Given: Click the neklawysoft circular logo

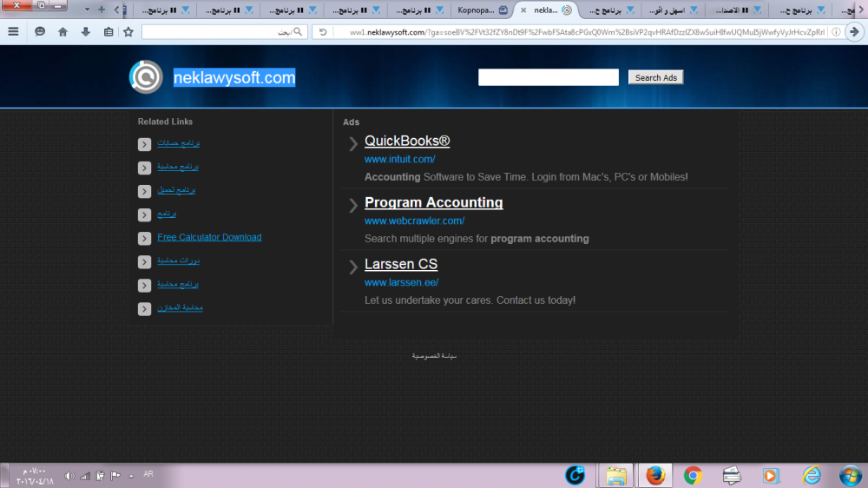Looking at the screenshot, I should click(146, 77).
